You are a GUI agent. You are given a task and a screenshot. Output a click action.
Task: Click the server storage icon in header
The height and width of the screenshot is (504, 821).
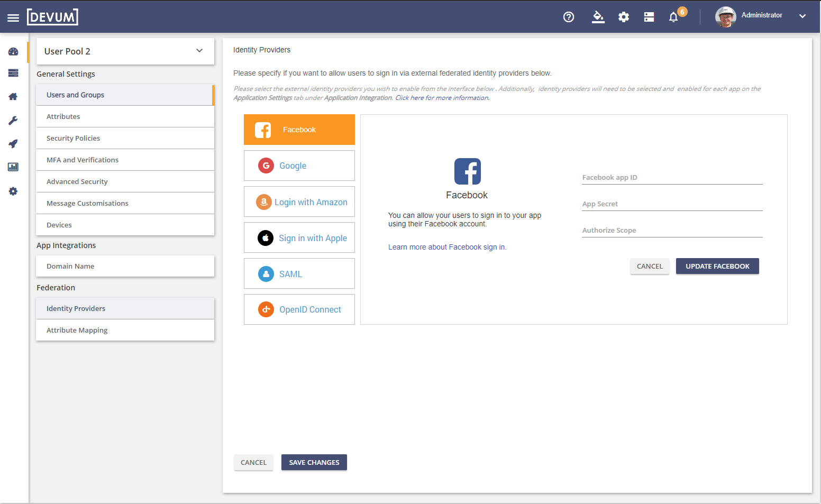[x=649, y=17]
